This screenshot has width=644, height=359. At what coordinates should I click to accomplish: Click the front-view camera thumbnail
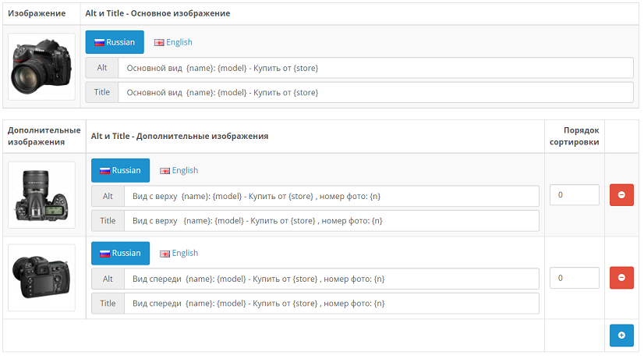[x=41, y=278]
